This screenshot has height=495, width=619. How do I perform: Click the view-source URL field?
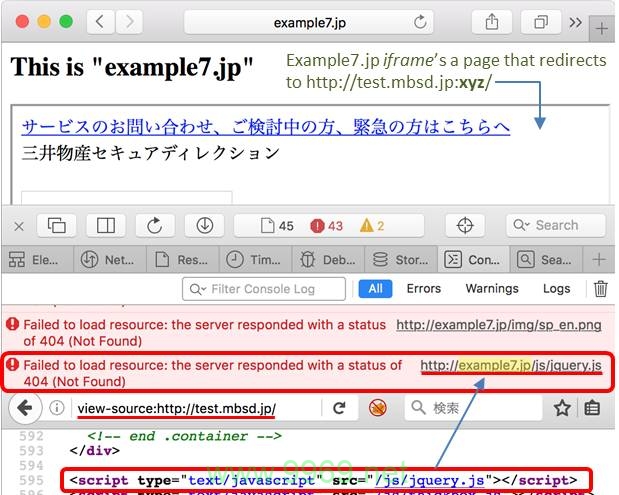tap(176, 408)
